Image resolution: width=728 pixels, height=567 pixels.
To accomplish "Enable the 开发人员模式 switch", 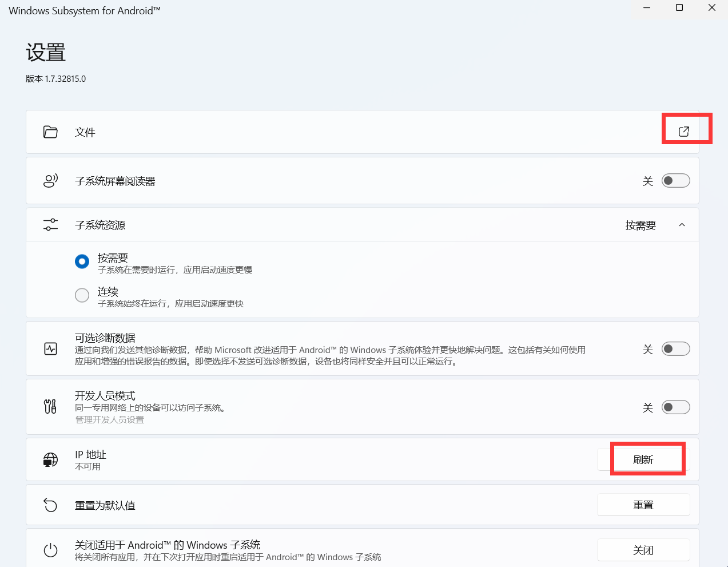I will coord(675,407).
